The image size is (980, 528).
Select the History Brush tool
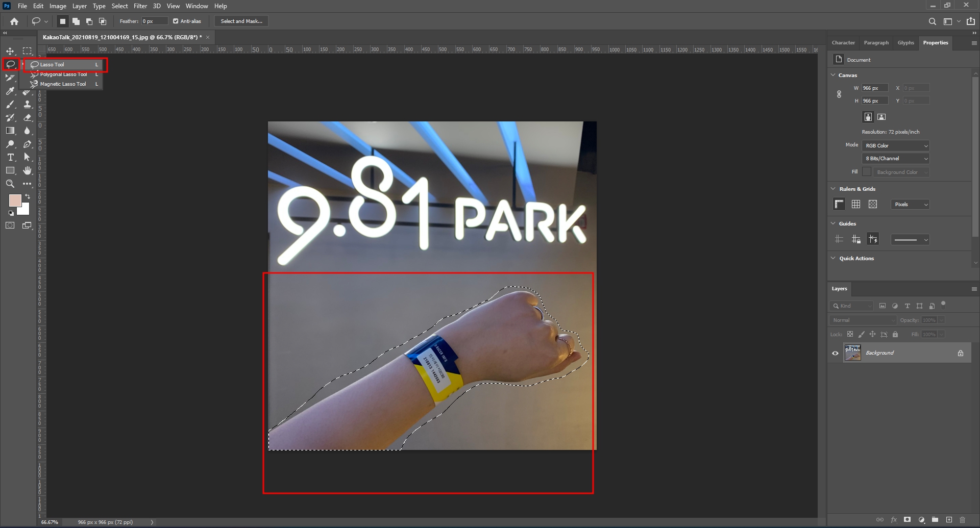point(10,117)
